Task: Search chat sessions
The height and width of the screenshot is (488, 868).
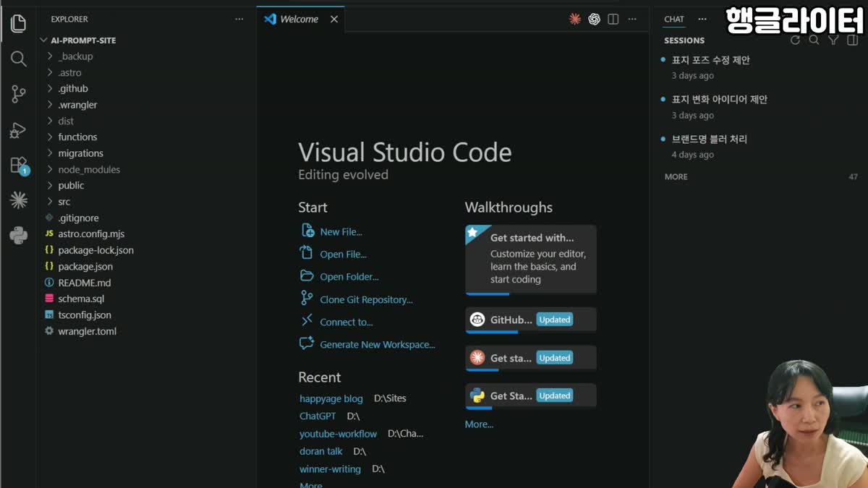Action: click(x=814, y=40)
